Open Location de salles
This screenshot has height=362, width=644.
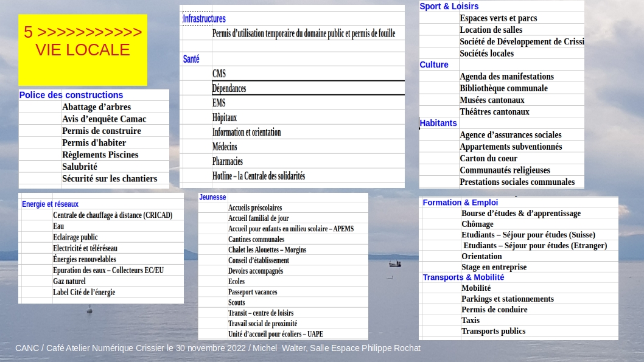tap(491, 30)
